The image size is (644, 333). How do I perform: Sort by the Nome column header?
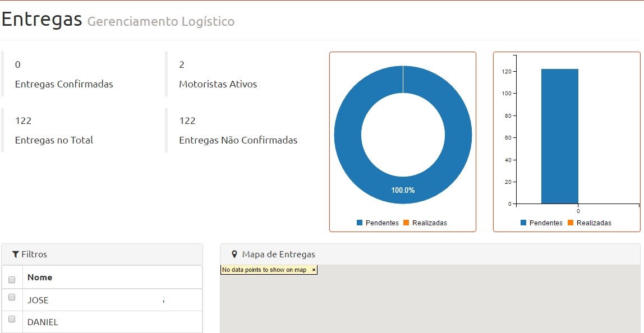coord(40,277)
